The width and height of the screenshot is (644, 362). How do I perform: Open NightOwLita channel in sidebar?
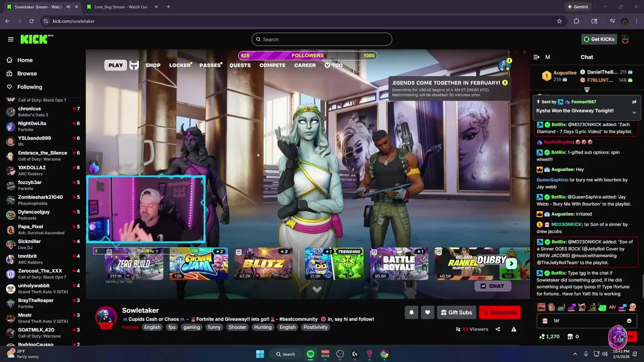(43, 126)
